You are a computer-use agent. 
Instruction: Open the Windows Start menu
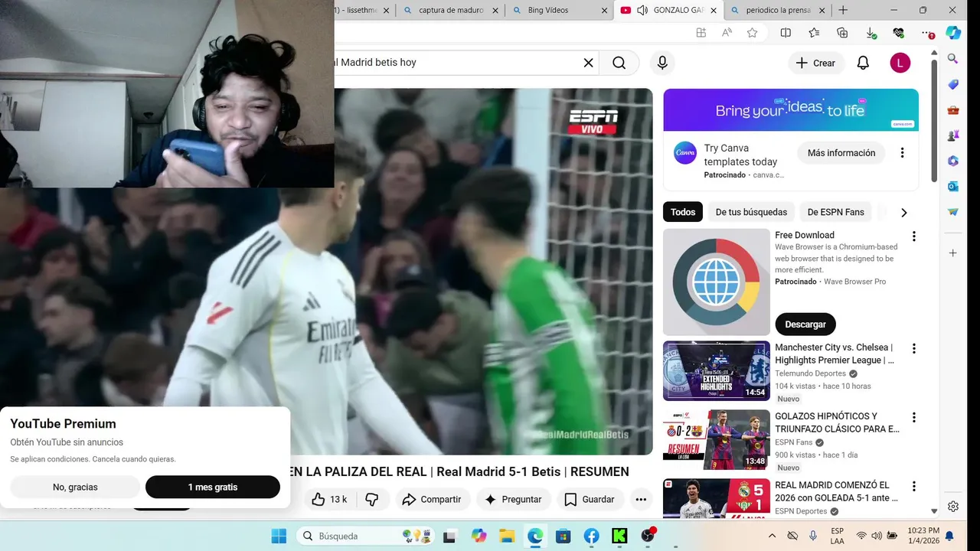click(279, 536)
